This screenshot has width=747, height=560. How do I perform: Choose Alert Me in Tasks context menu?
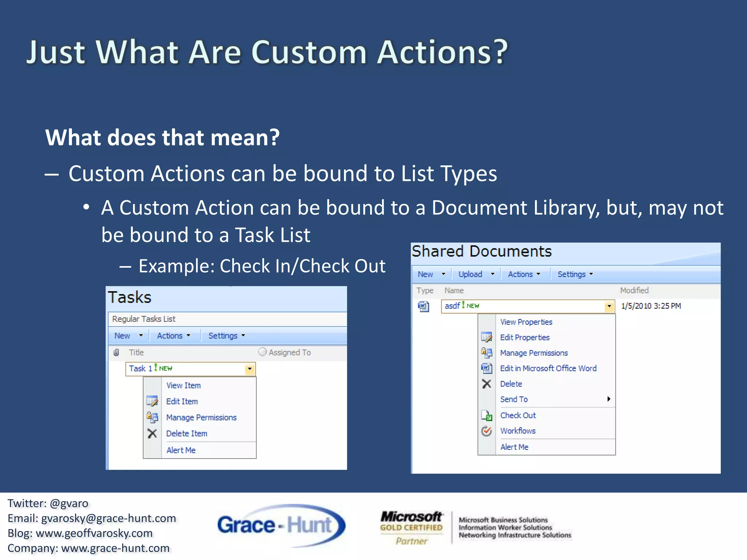tap(181, 450)
